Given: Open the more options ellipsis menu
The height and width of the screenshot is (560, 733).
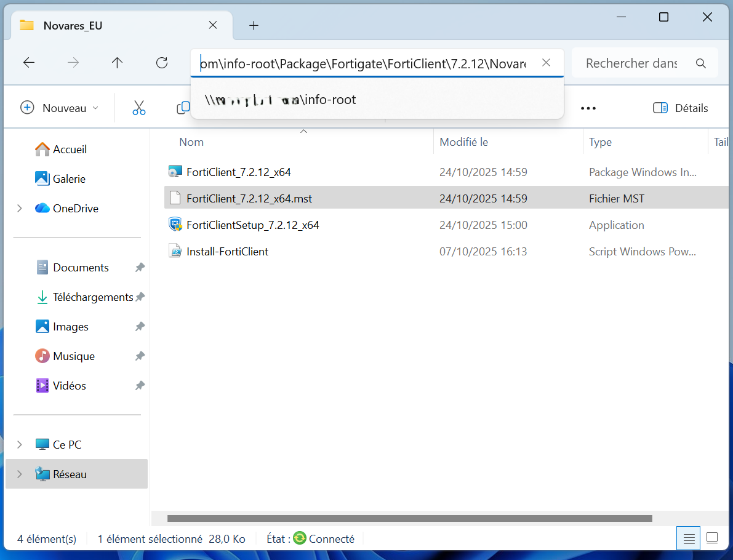Looking at the screenshot, I should pyautogui.click(x=588, y=108).
